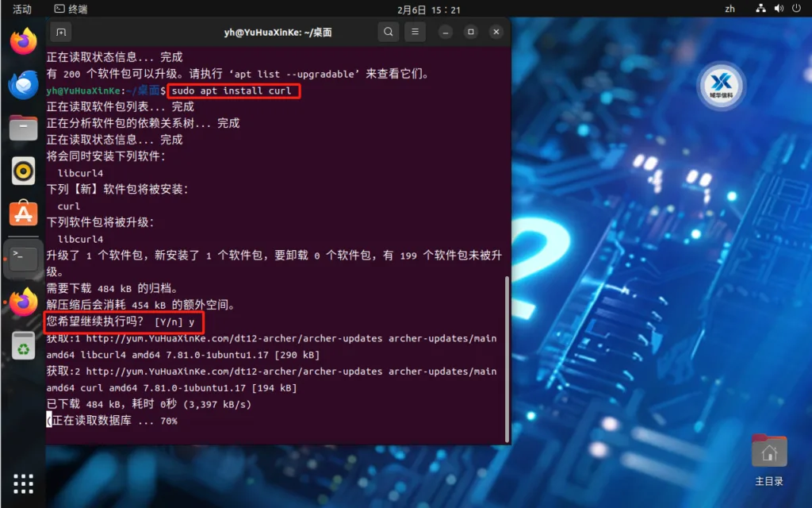Open the 主目录 home folder on desktop
Viewport: 812px width, 508px height.
click(769, 460)
